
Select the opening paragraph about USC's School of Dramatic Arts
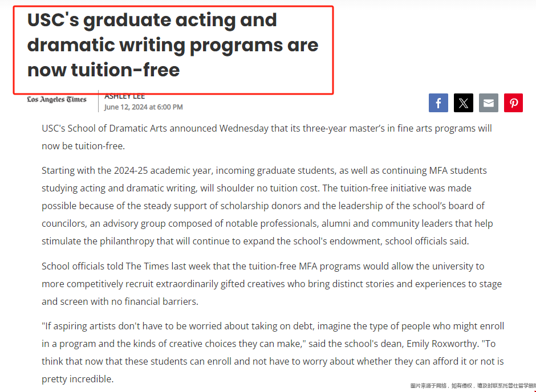[x=267, y=137]
